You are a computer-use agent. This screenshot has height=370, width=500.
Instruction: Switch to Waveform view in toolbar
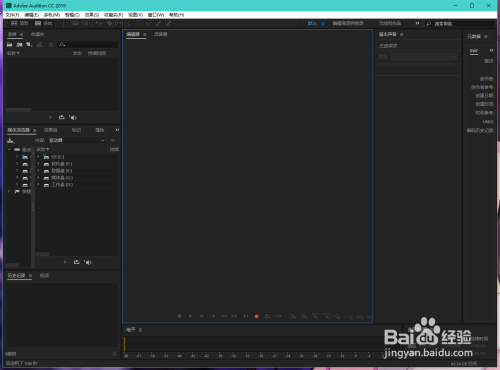(x=20, y=23)
